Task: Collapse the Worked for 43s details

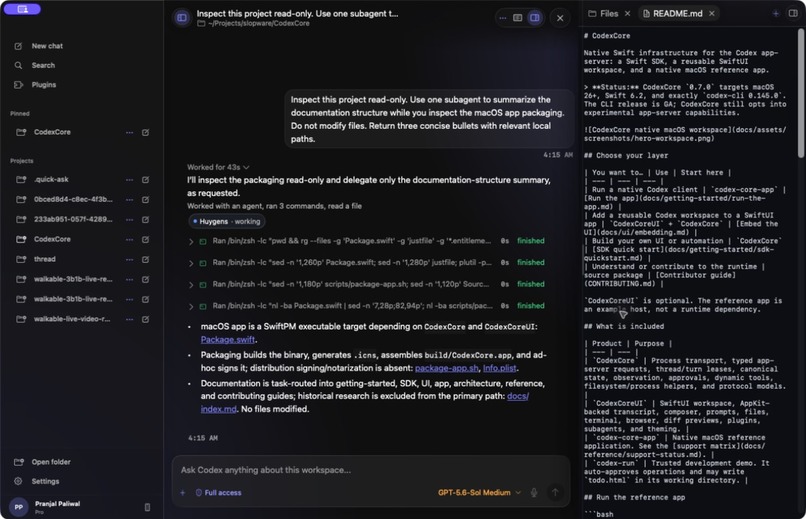Action: click(x=218, y=168)
